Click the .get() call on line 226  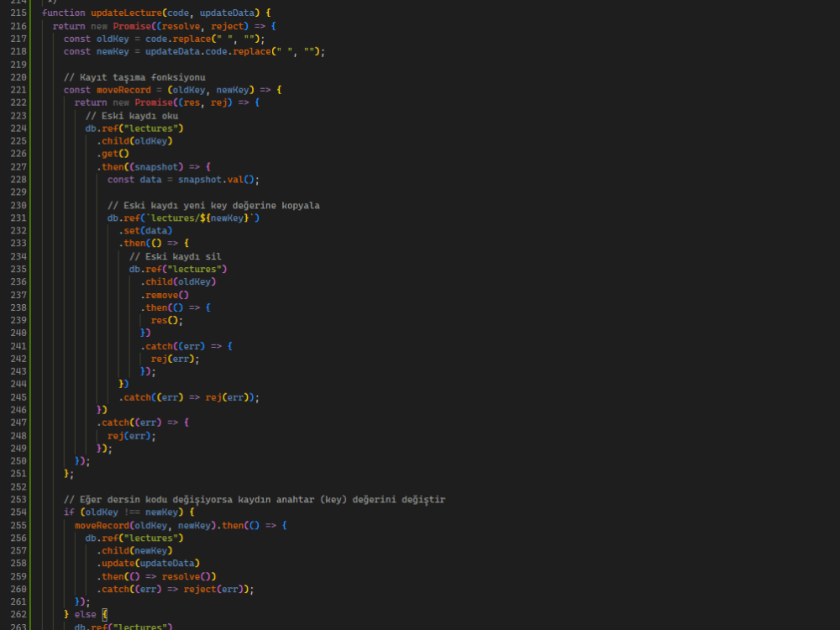click(x=113, y=154)
